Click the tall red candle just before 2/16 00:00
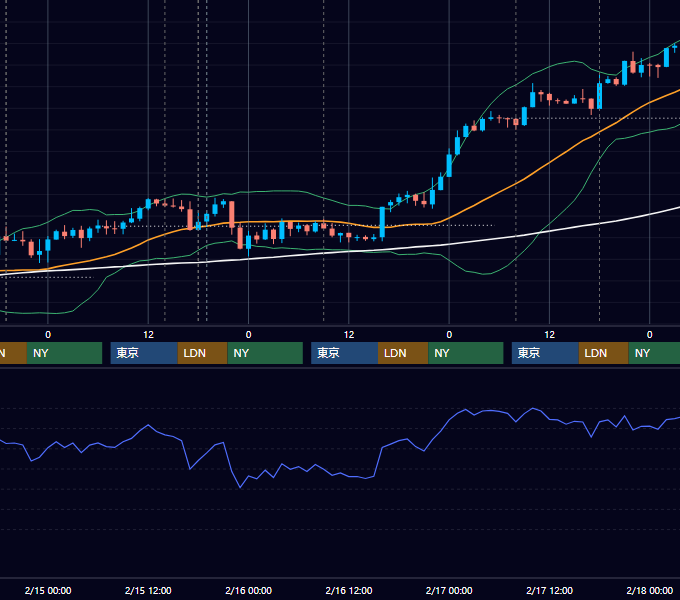This screenshot has height=600, width=680. click(232, 214)
